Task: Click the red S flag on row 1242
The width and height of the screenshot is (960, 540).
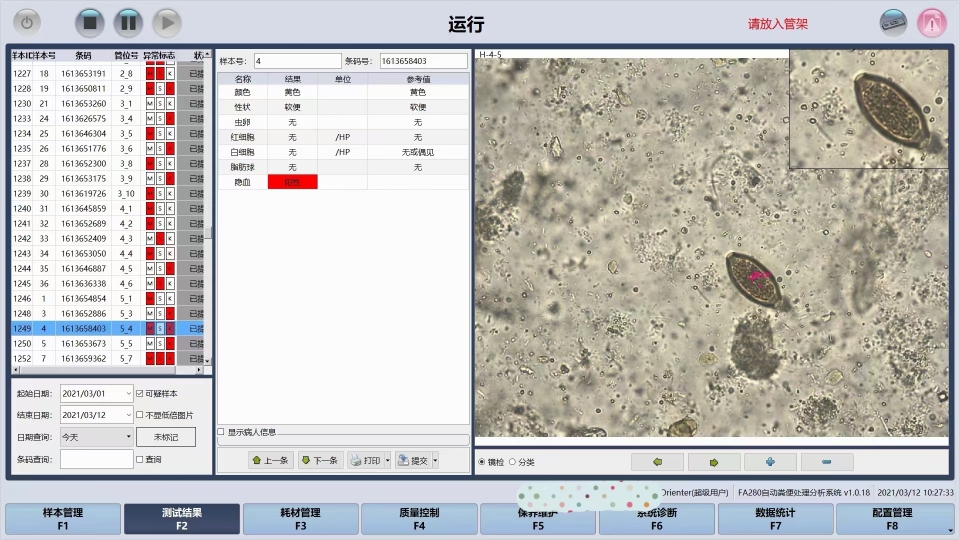Action: click(160, 239)
